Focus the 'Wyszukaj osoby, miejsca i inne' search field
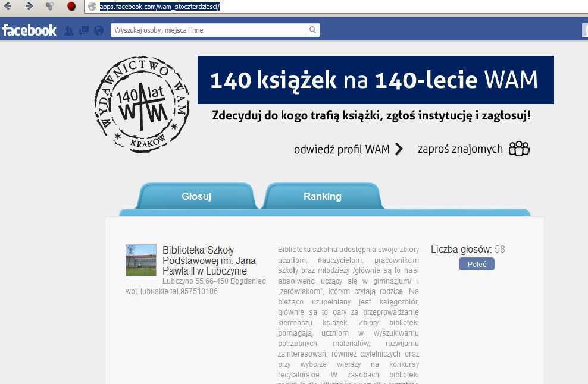The width and height of the screenshot is (588, 384). [208, 30]
